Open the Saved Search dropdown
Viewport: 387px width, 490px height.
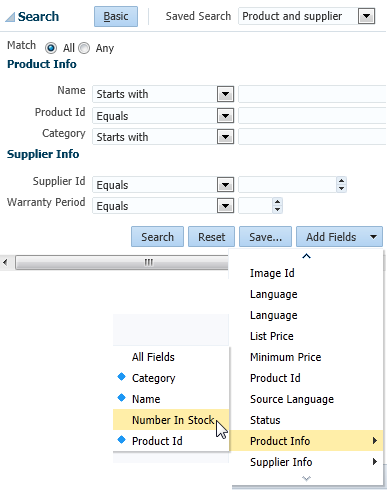tap(366, 16)
